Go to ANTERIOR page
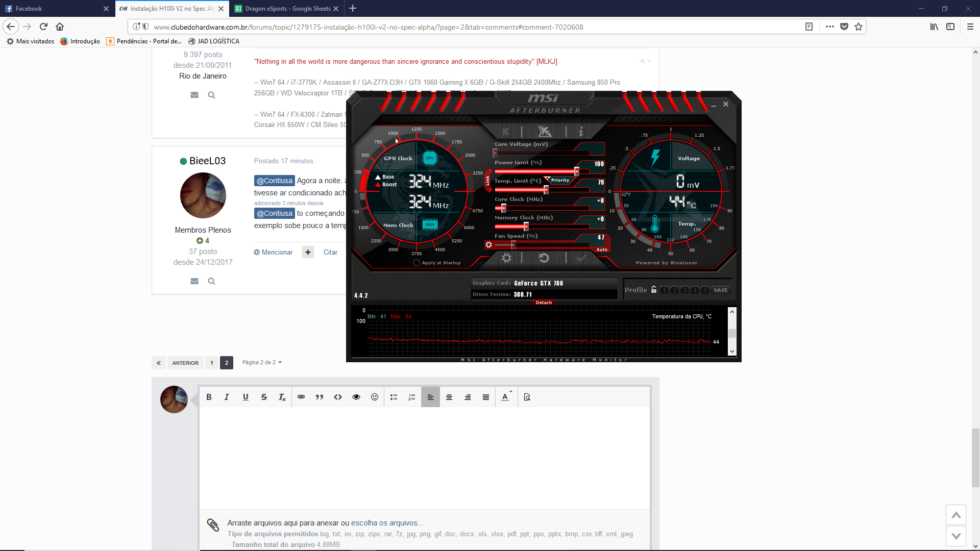The height and width of the screenshot is (551, 980). pos(185,363)
